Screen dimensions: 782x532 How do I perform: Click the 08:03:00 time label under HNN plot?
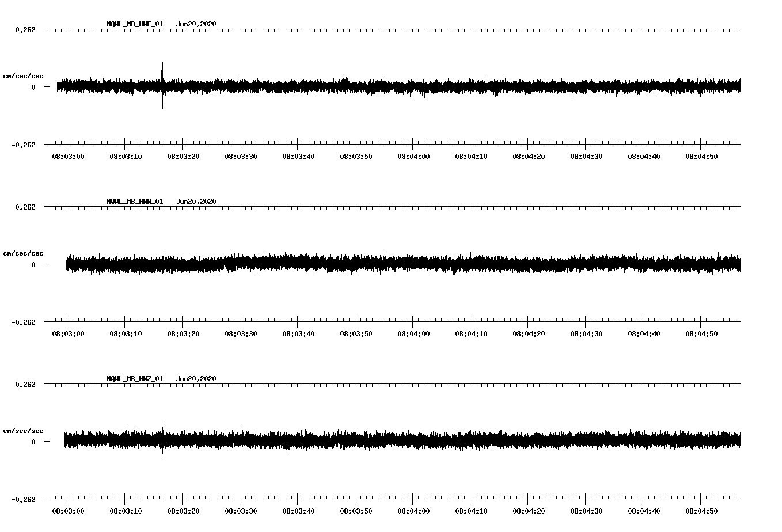(x=68, y=334)
